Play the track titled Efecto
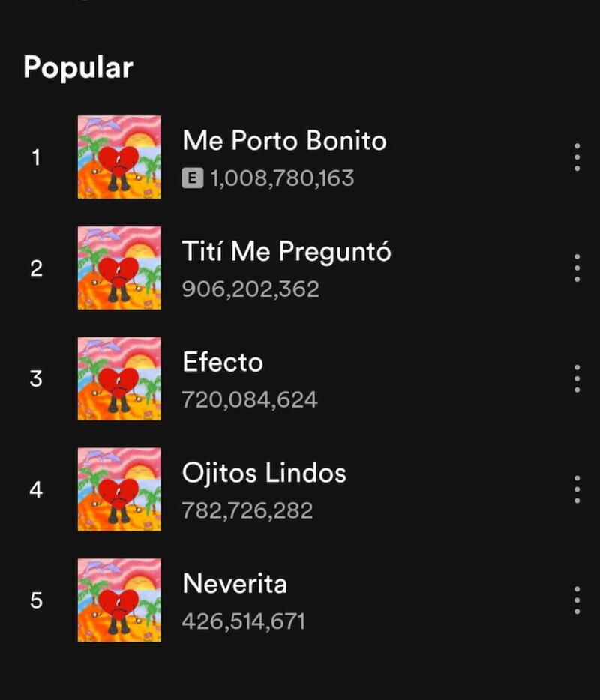Screen dimensions: 600x700 [223, 362]
